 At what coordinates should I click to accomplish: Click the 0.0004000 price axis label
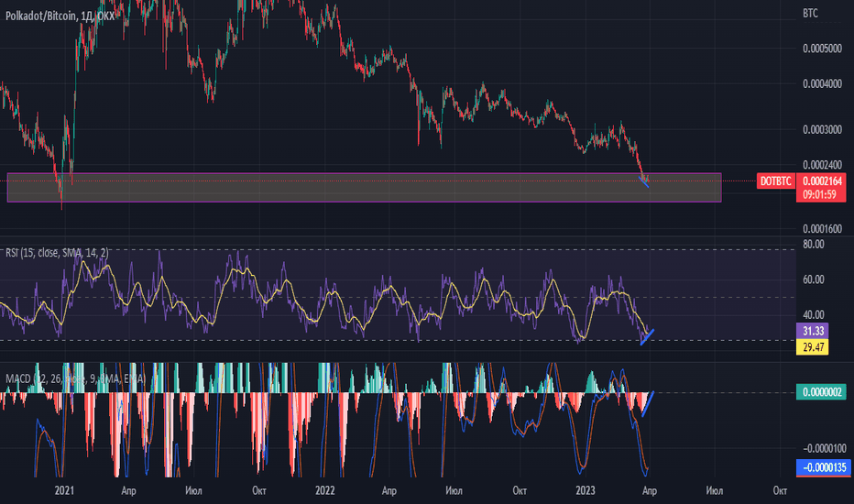pyautogui.click(x=822, y=84)
